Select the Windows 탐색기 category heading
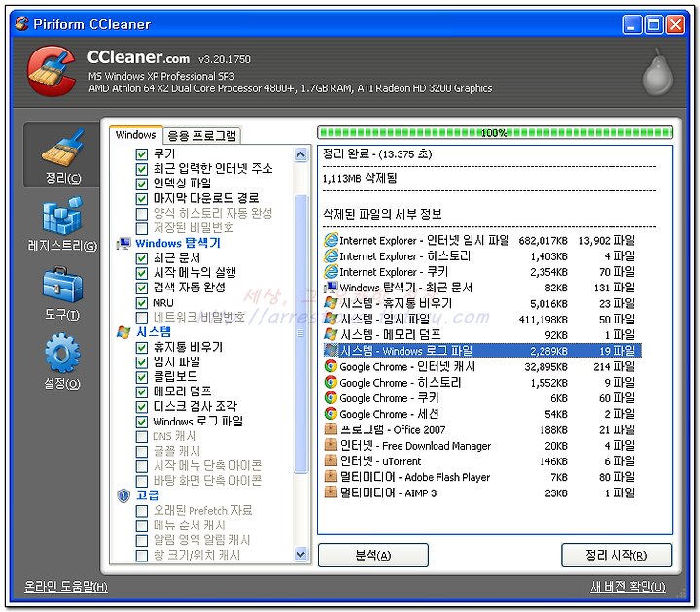The width and height of the screenshot is (700, 612). (x=178, y=243)
